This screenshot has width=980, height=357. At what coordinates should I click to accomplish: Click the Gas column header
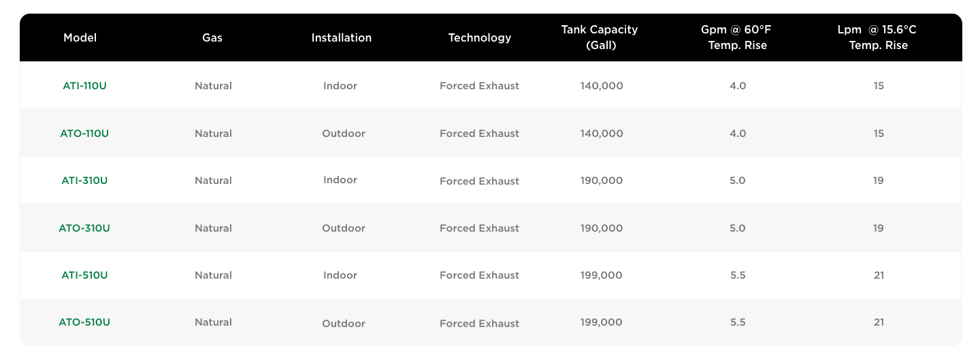[212, 37]
